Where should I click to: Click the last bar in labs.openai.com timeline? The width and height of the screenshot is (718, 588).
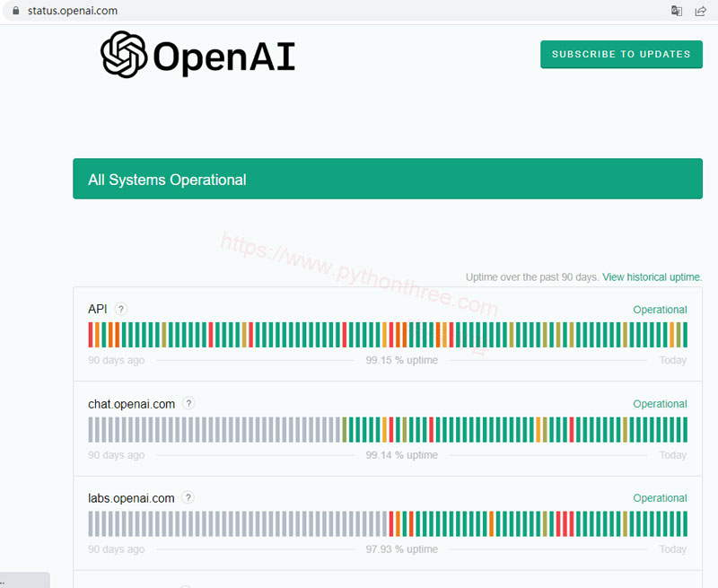pyautogui.click(x=685, y=524)
